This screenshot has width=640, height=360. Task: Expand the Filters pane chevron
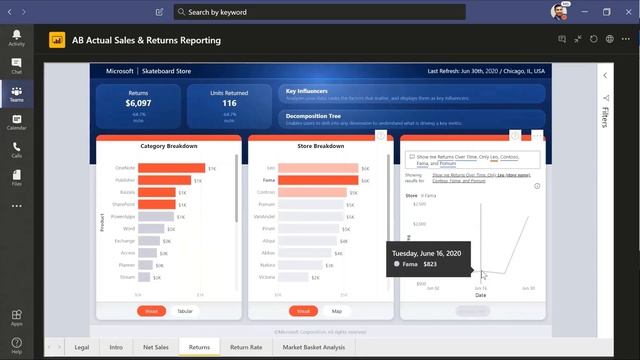tap(605, 76)
